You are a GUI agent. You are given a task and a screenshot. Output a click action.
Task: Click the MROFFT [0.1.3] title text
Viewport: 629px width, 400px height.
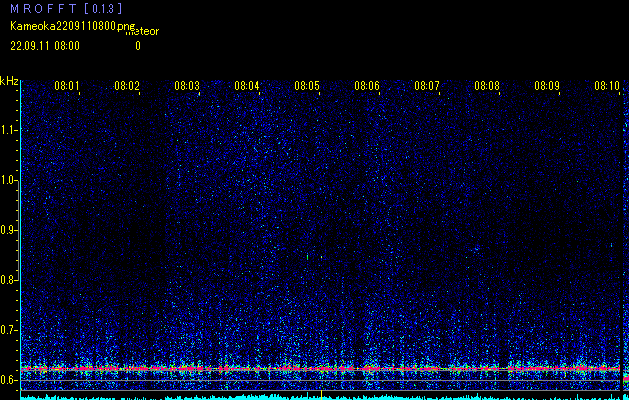pos(67,8)
